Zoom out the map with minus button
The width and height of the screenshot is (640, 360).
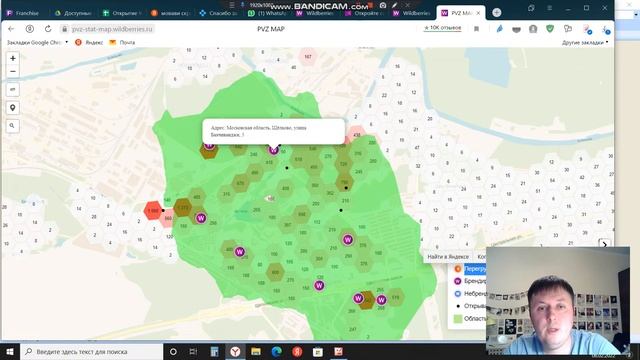pyautogui.click(x=13, y=71)
